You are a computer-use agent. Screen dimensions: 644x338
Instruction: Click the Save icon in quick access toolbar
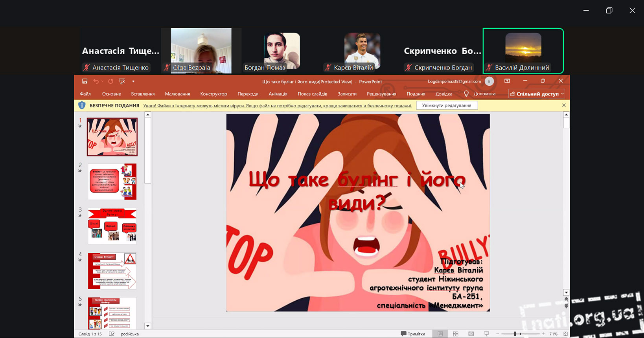tap(85, 81)
